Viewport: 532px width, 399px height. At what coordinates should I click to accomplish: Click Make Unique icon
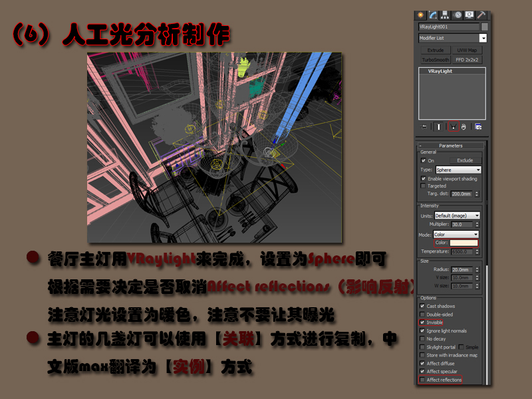coord(454,126)
